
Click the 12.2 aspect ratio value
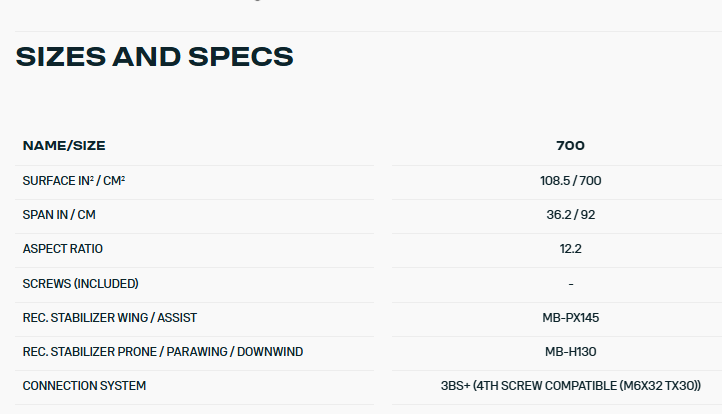[571, 249]
